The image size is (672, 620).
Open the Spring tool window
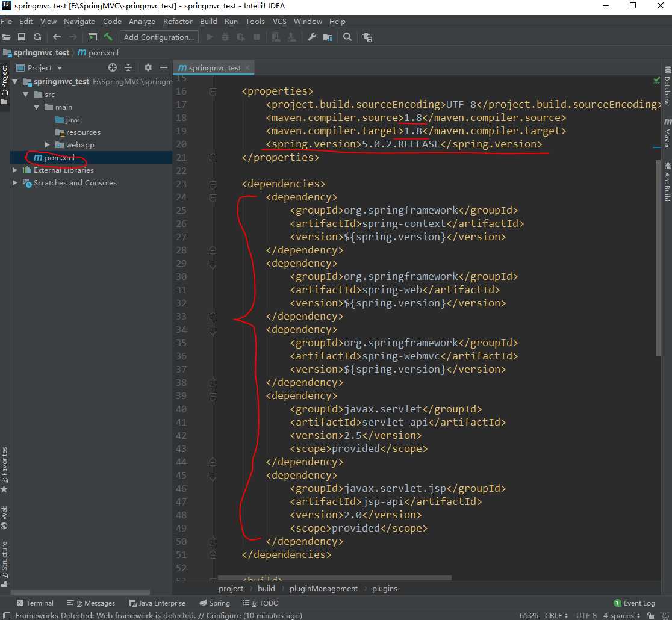tap(215, 603)
